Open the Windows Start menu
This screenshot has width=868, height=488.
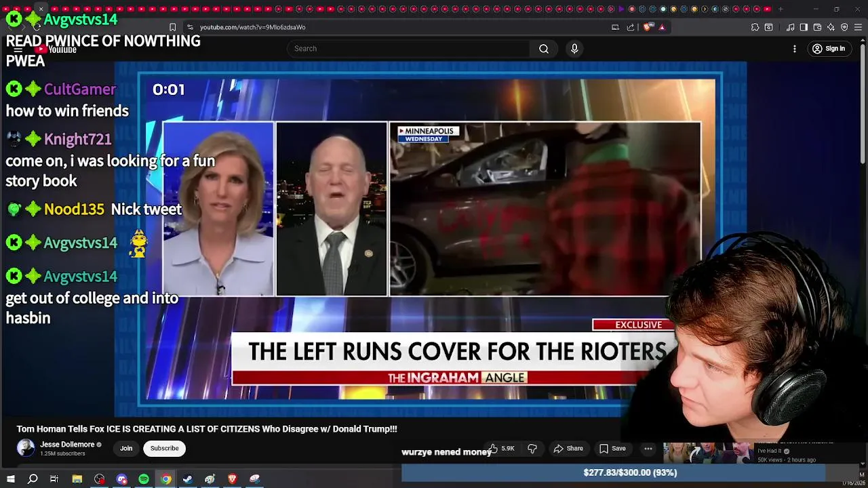tap(10, 479)
